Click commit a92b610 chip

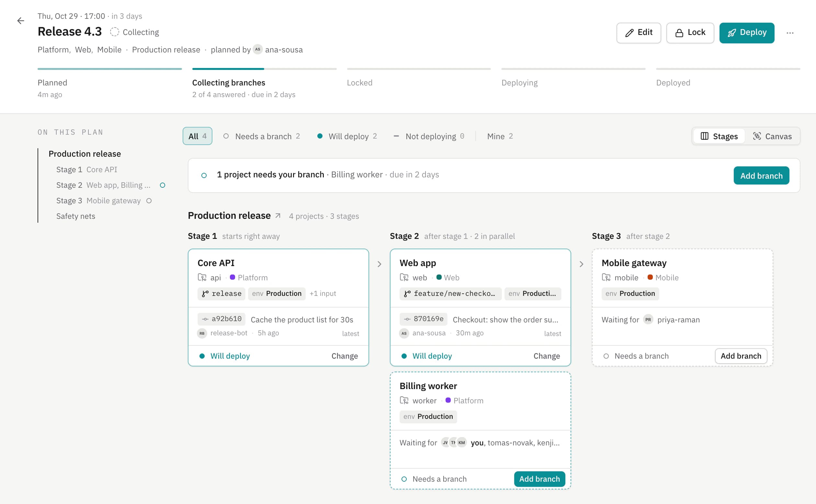(x=221, y=319)
